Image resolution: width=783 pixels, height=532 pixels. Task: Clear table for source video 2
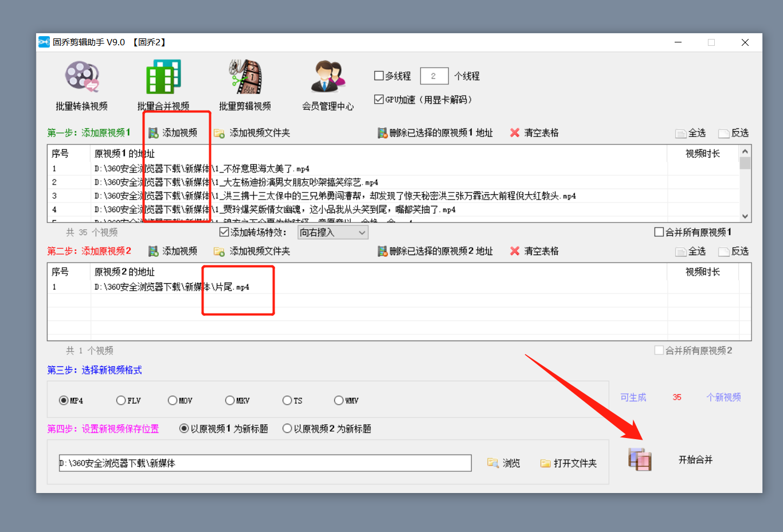pyautogui.click(x=534, y=251)
